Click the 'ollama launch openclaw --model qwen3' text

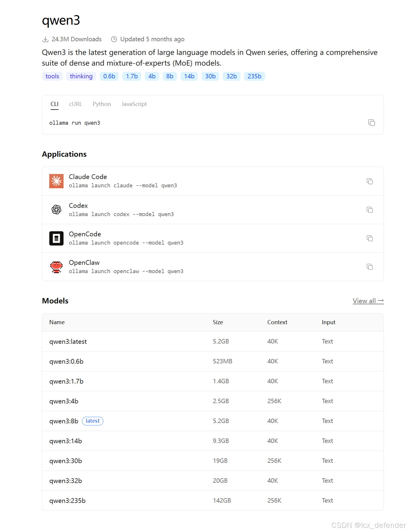126,271
